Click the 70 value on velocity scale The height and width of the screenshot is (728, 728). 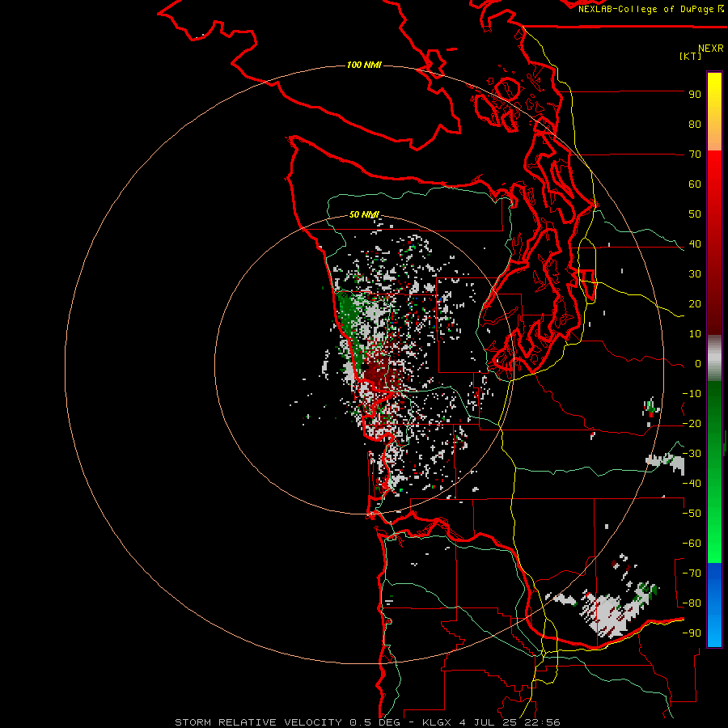coord(695,154)
